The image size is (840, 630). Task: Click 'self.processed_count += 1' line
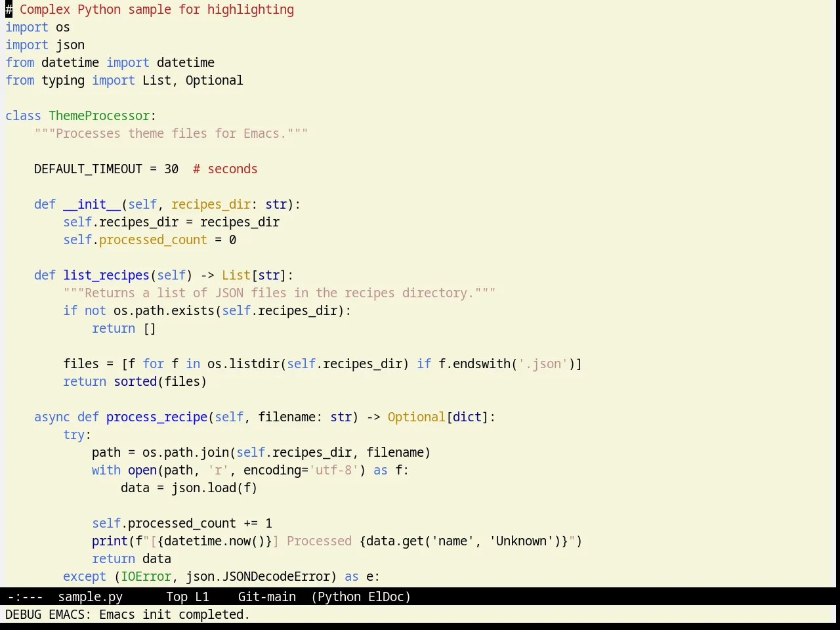click(182, 523)
